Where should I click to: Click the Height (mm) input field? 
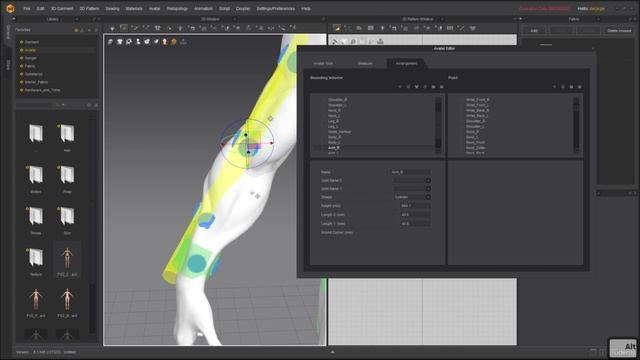(415, 206)
